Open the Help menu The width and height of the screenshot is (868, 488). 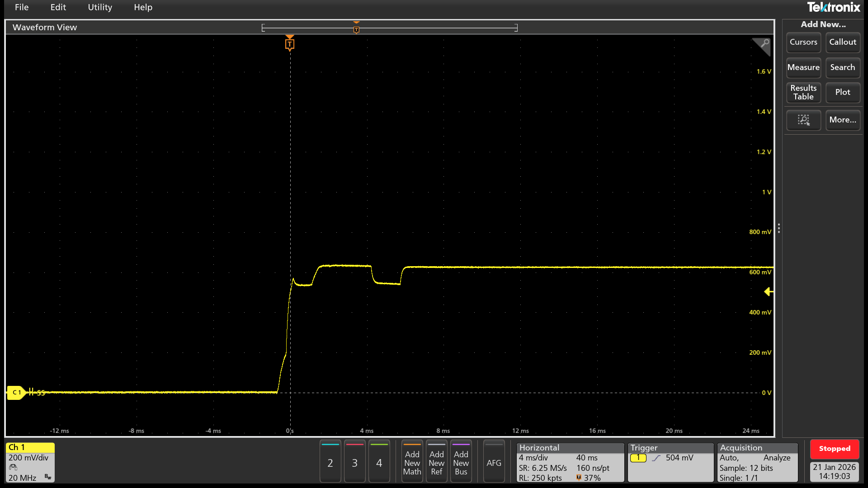pos(143,7)
